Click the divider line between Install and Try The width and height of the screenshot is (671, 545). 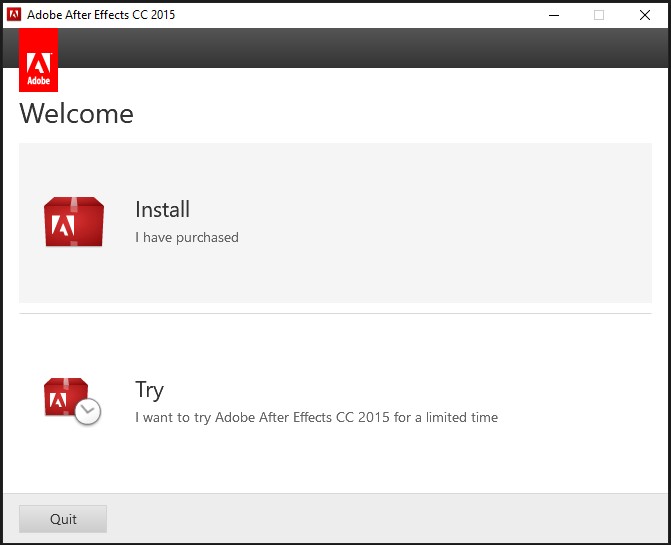[x=335, y=313]
